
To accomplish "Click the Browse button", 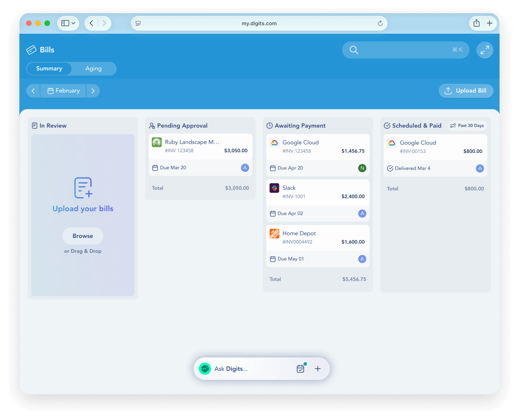I will 83,236.
